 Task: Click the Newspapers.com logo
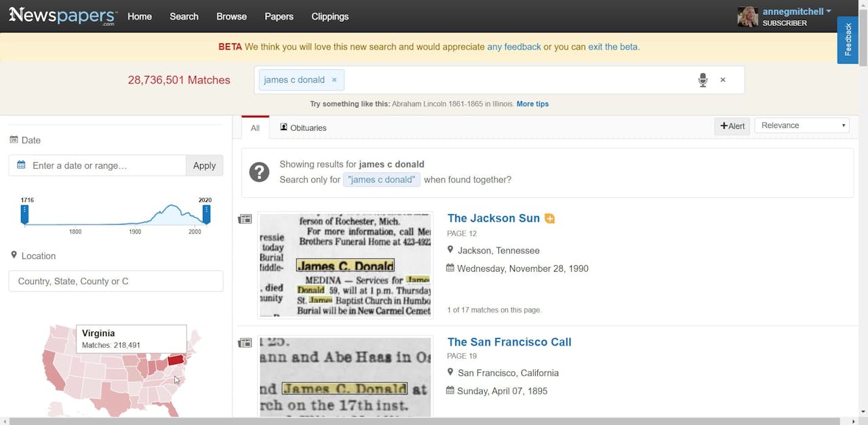(62, 16)
